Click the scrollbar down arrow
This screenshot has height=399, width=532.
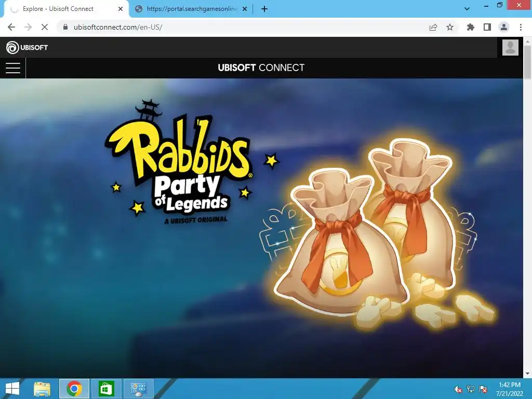[x=527, y=374]
